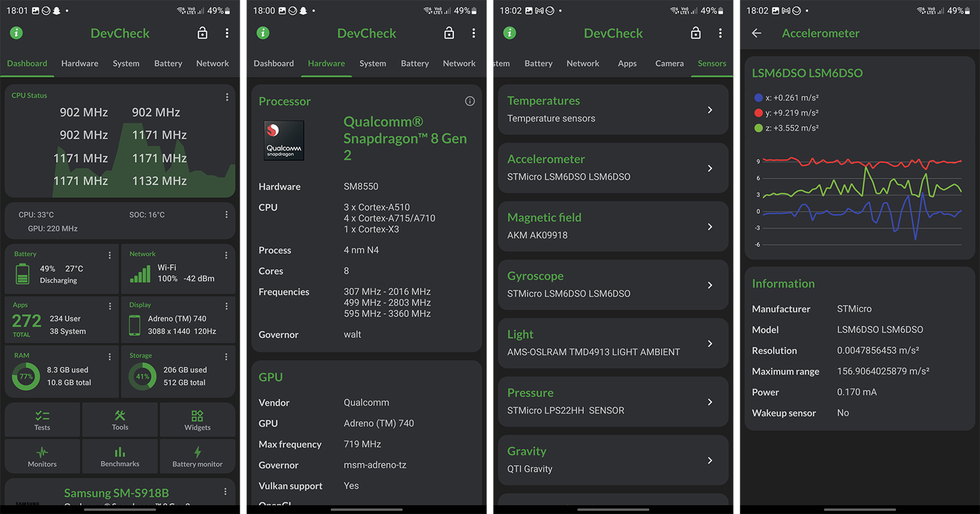Tap the CPU frequency graph area
Viewport: 980px width, 514px height.
coord(144,160)
